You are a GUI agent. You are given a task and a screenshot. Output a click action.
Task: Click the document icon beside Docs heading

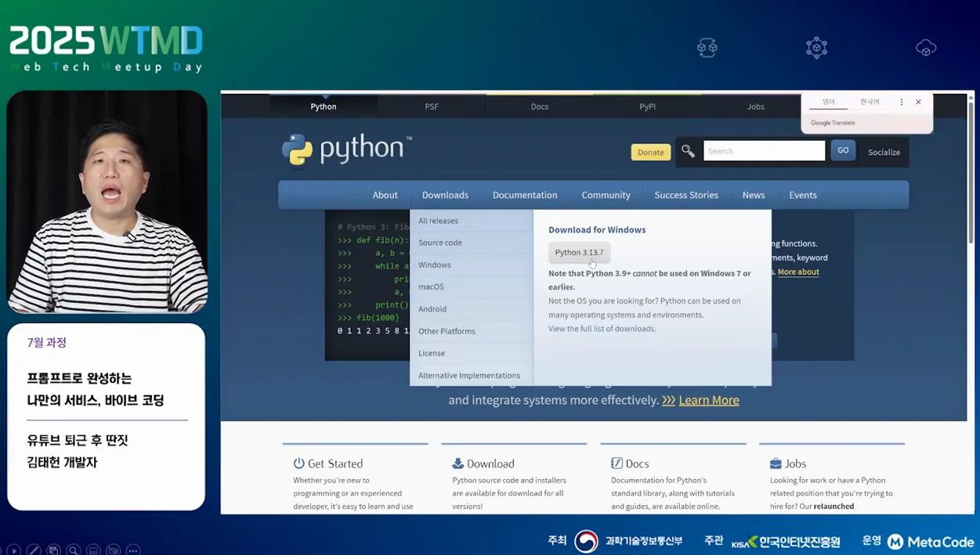point(617,463)
